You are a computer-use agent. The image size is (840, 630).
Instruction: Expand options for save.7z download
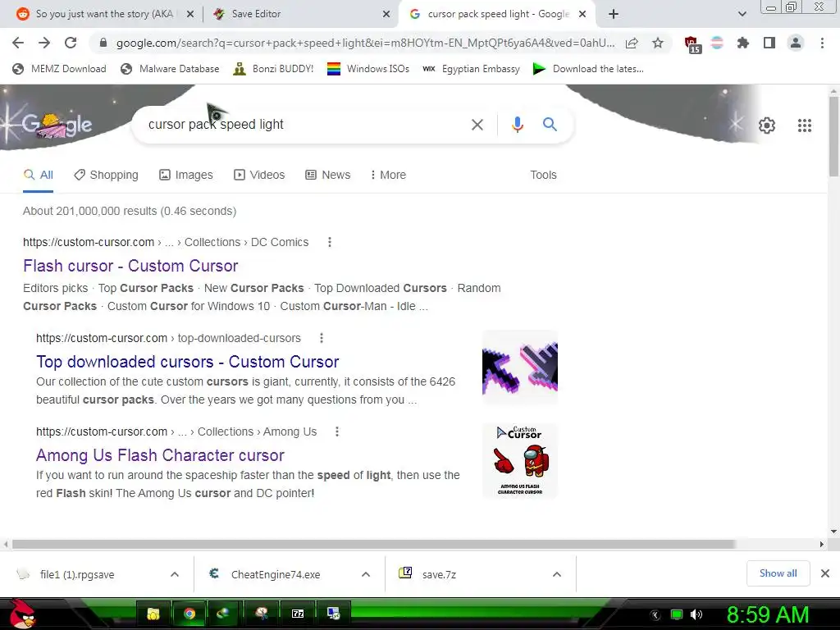coord(557,574)
